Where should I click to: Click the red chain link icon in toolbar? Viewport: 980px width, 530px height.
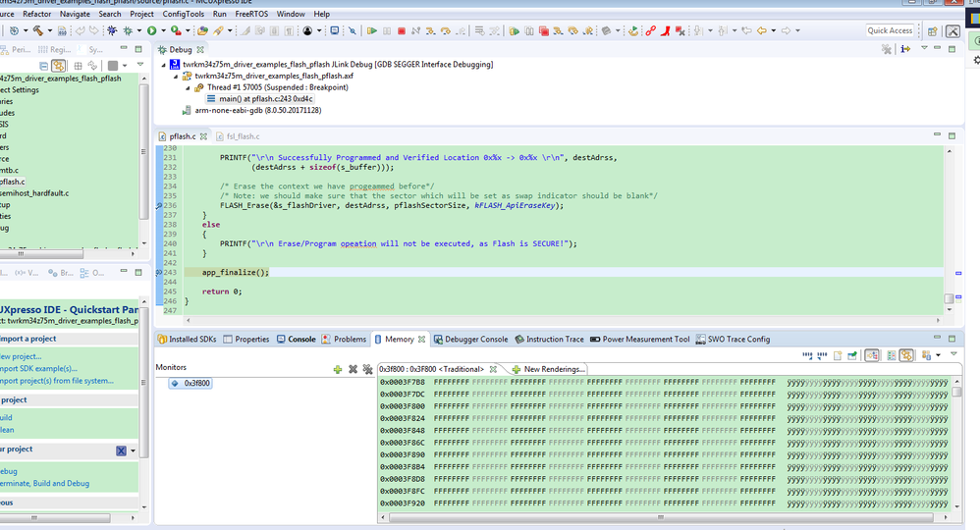coord(651,30)
